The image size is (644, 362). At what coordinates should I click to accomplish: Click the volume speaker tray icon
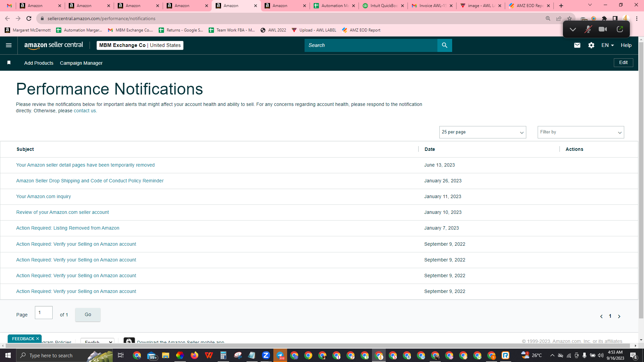coord(600,355)
